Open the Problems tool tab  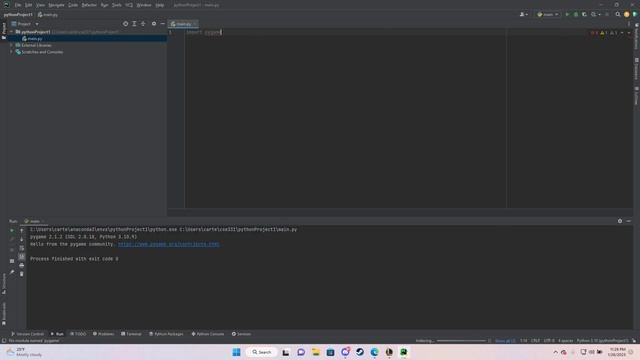104,334
